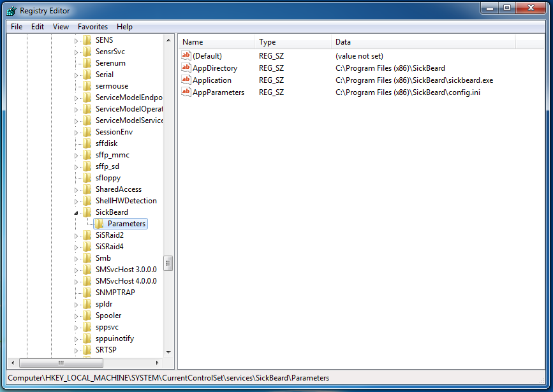Expand the SMSvcHost 3.0.0.0 key
The image size is (553, 392).
[x=76, y=270]
